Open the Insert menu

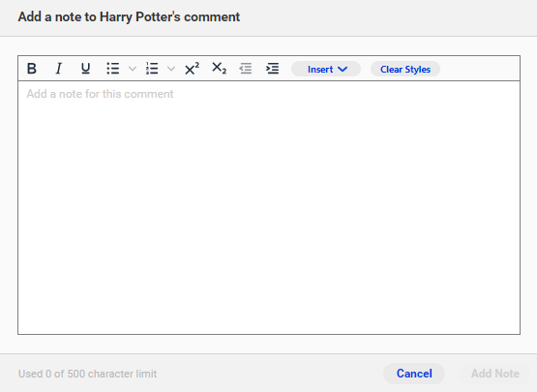click(326, 69)
